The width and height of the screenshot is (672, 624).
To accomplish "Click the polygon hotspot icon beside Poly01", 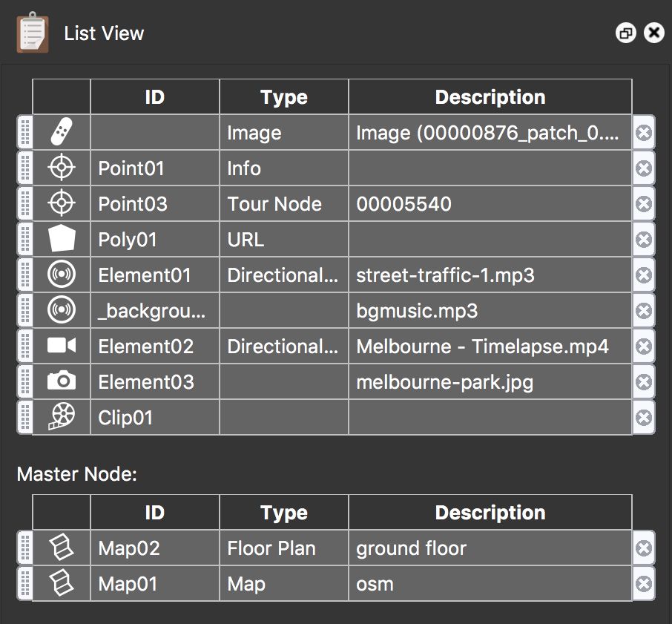I will coord(62,239).
